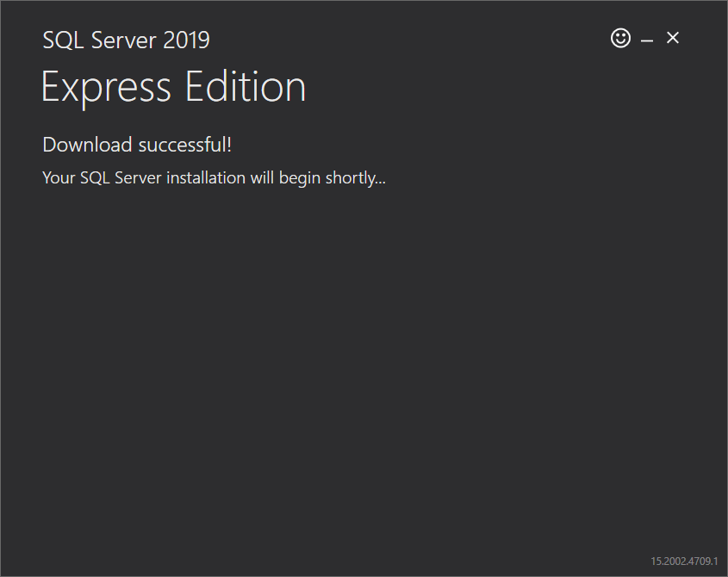Open the feedback smiley face icon
Image resolution: width=728 pixels, height=577 pixels.
(620, 38)
